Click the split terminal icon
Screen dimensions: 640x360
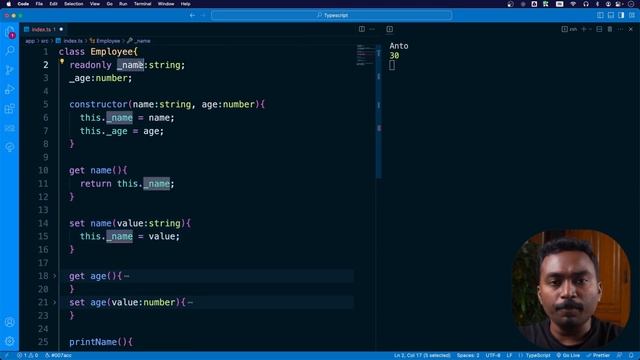(x=599, y=29)
